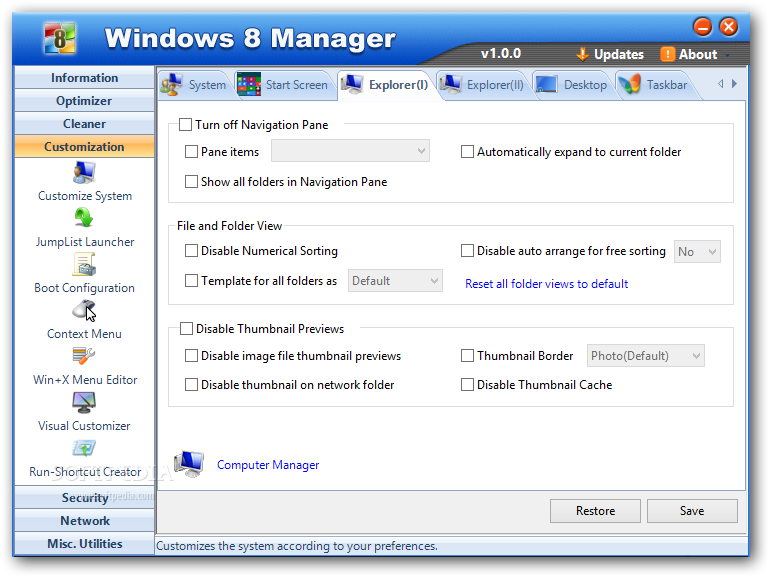Launch JumpList Launcher green arrow icon

[84, 218]
